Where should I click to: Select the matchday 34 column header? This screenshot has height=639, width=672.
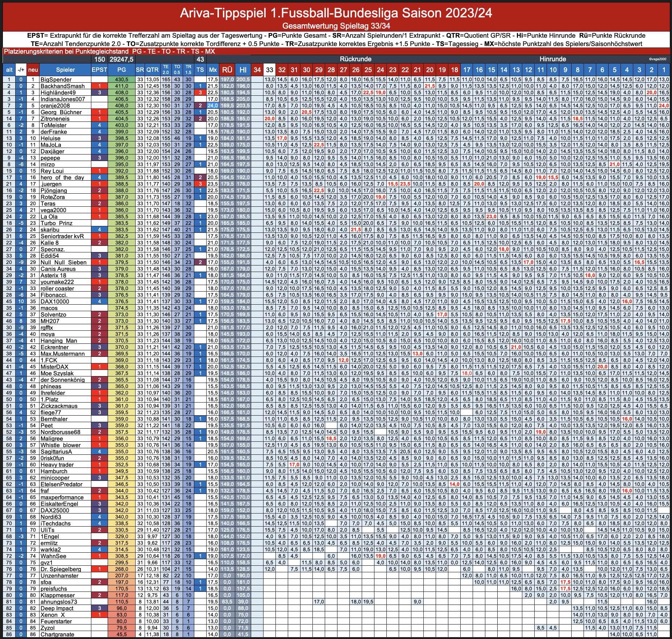(257, 70)
